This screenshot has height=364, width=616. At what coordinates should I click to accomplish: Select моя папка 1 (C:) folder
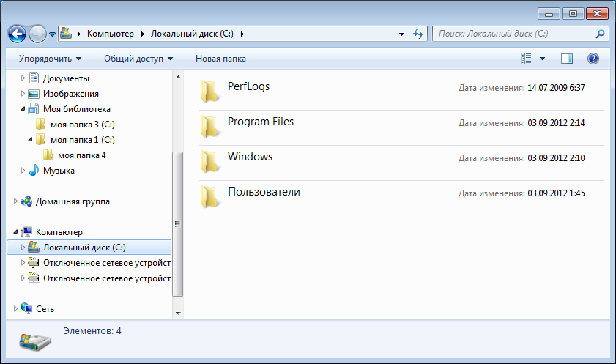pos(83,140)
